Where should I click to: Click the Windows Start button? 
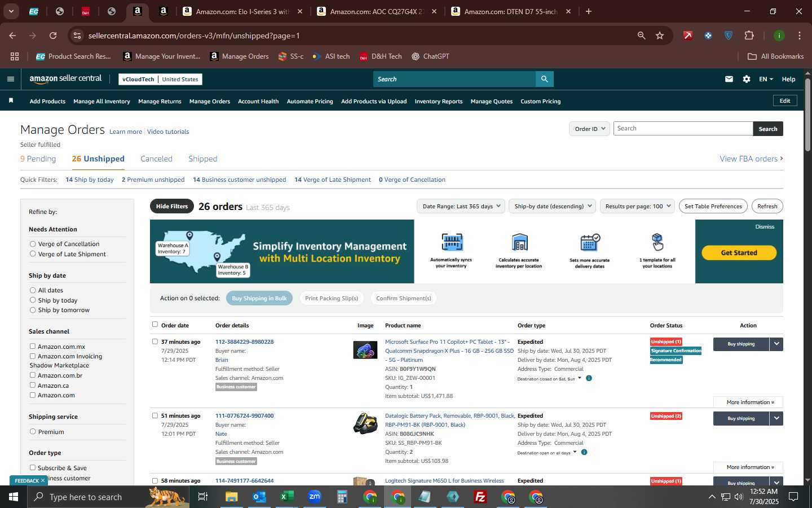click(14, 497)
